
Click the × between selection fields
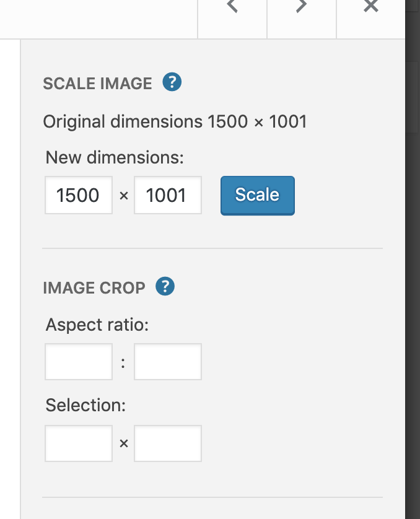coord(123,443)
